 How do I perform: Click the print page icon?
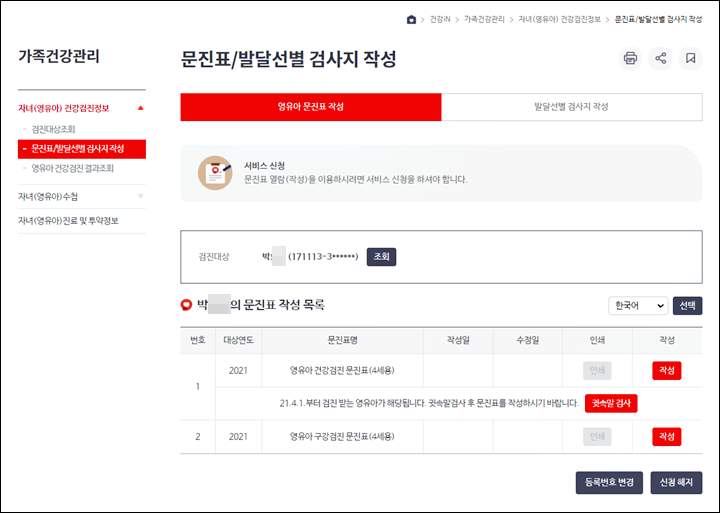(630, 58)
